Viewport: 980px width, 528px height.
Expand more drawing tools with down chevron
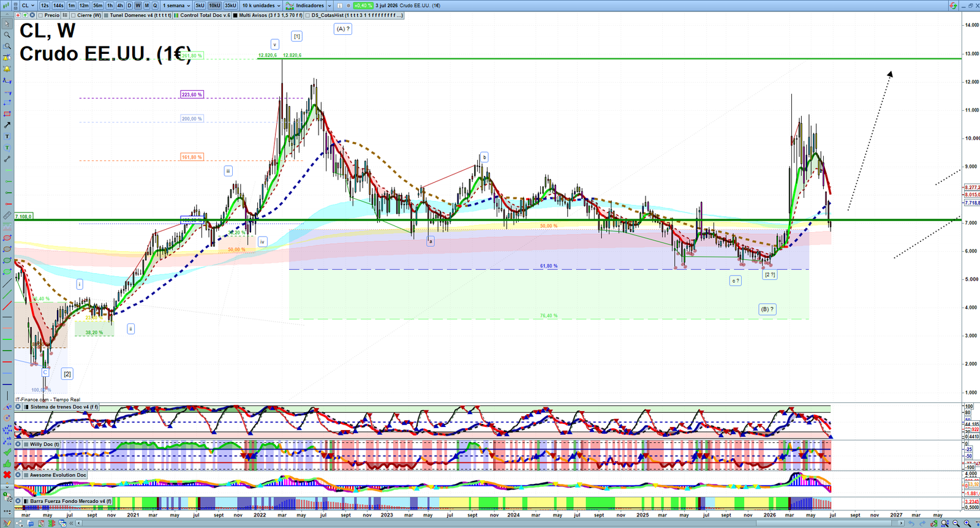[x=7, y=487]
